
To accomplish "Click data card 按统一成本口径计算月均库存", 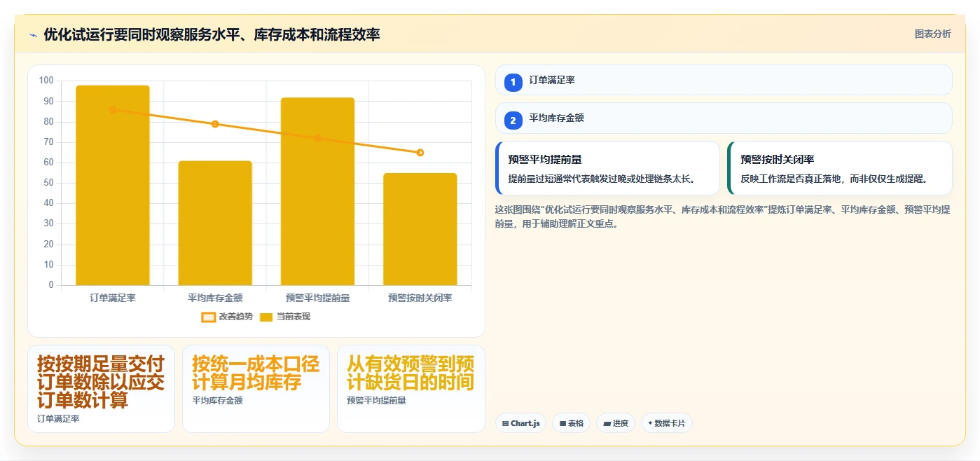I will coord(256,389).
